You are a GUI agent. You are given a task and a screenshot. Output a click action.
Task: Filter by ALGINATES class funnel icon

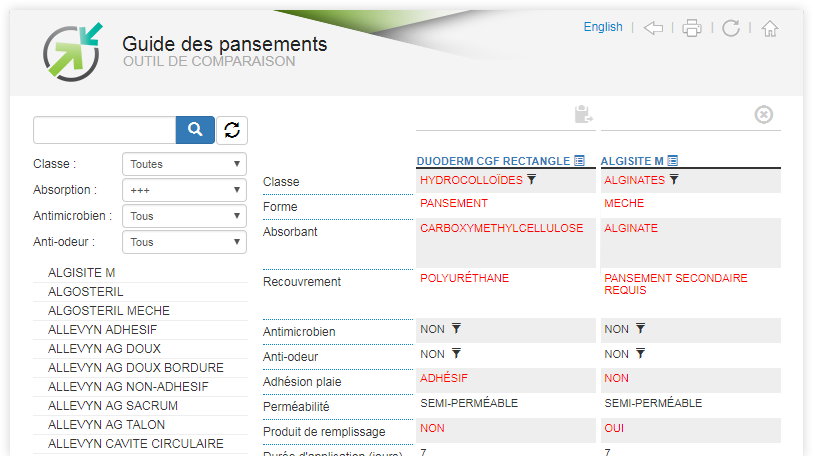pyautogui.click(x=674, y=179)
